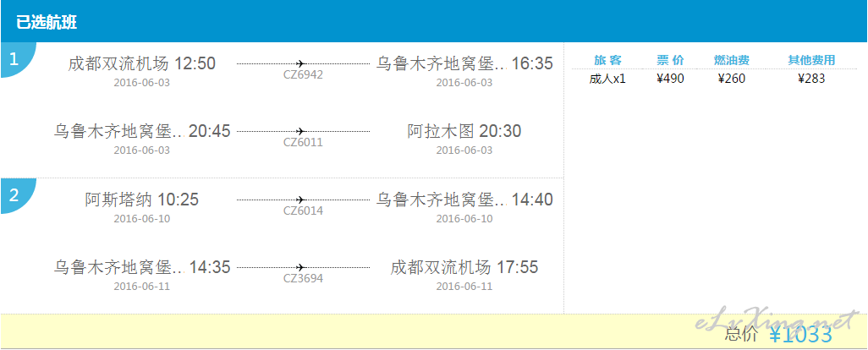Select the blue segment 1 badge
Image resolution: width=868 pixels, height=350 pixels.
pyautogui.click(x=18, y=59)
